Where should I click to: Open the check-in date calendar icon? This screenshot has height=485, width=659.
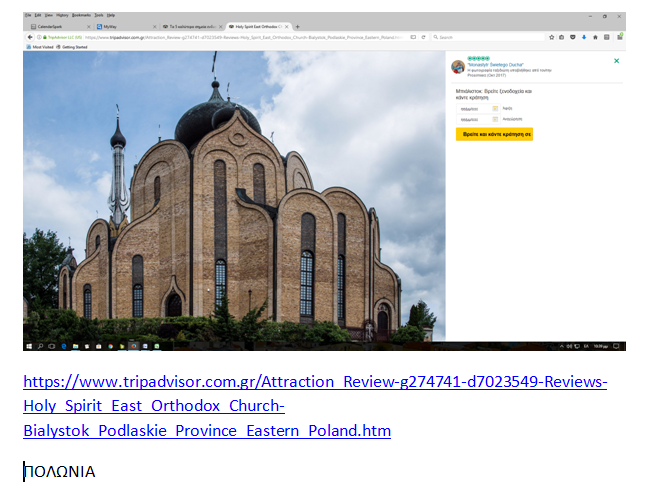tap(494, 107)
